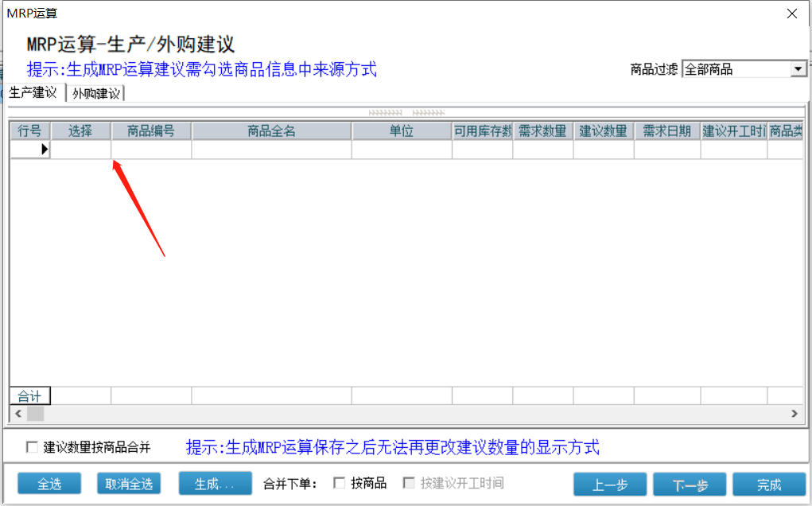This screenshot has width=812, height=506.
Task: Click the 选择 column header
Action: click(x=81, y=131)
